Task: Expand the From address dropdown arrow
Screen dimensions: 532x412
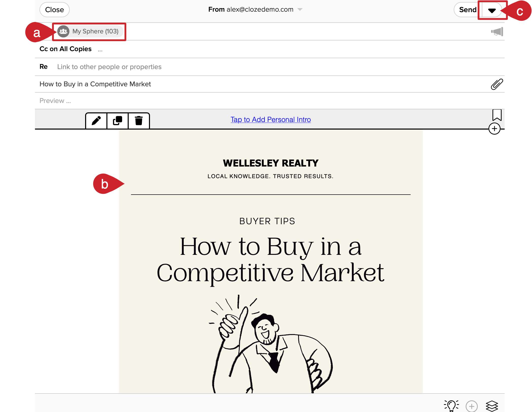Action: point(300,10)
